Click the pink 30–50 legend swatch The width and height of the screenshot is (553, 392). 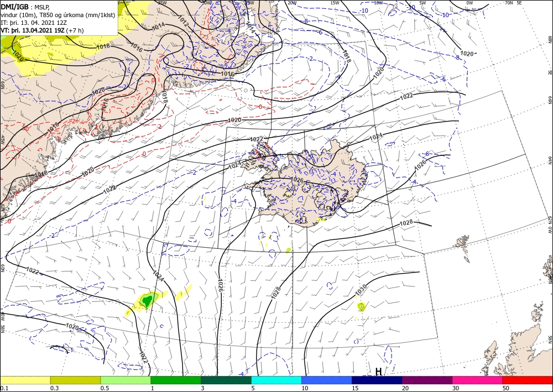[478, 380]
